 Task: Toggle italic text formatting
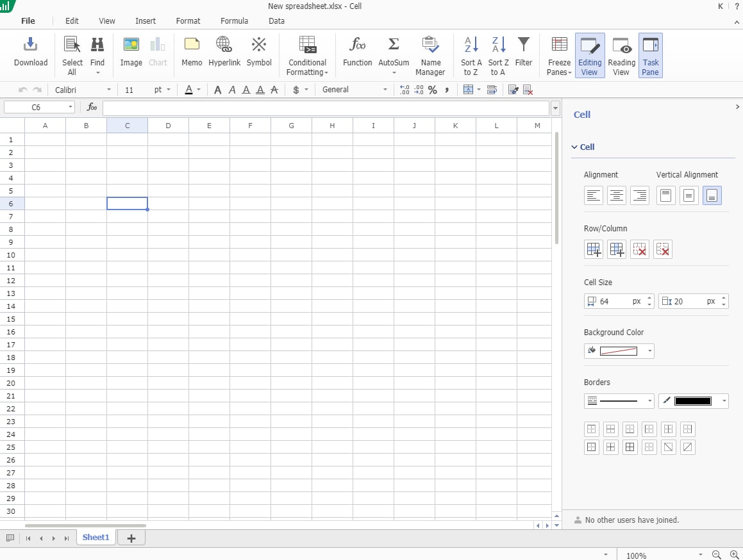(x=231, y=90)
